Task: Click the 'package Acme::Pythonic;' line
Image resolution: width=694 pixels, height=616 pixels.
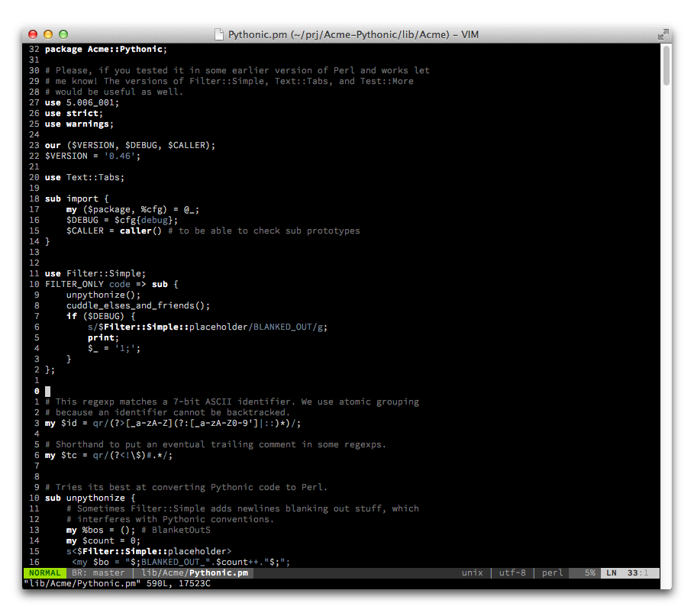Action: (x=106, y=49)
